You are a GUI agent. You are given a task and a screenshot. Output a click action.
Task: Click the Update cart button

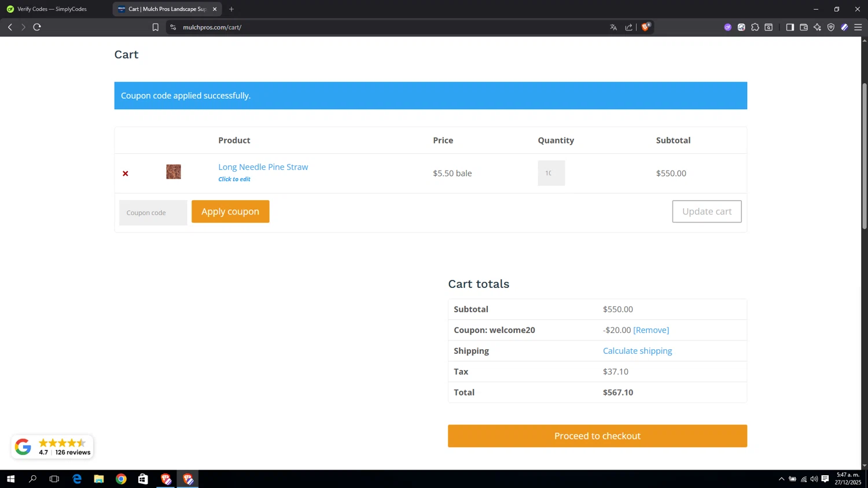(707, 212)
